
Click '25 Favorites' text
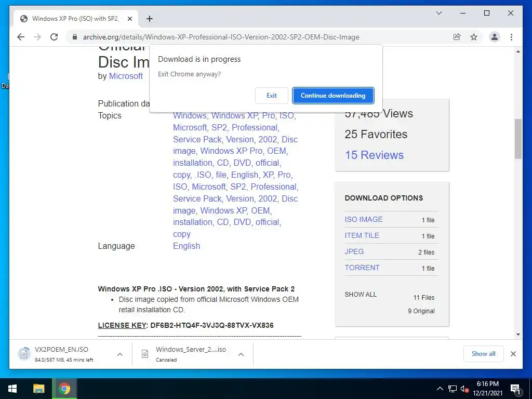click(376, 135)
